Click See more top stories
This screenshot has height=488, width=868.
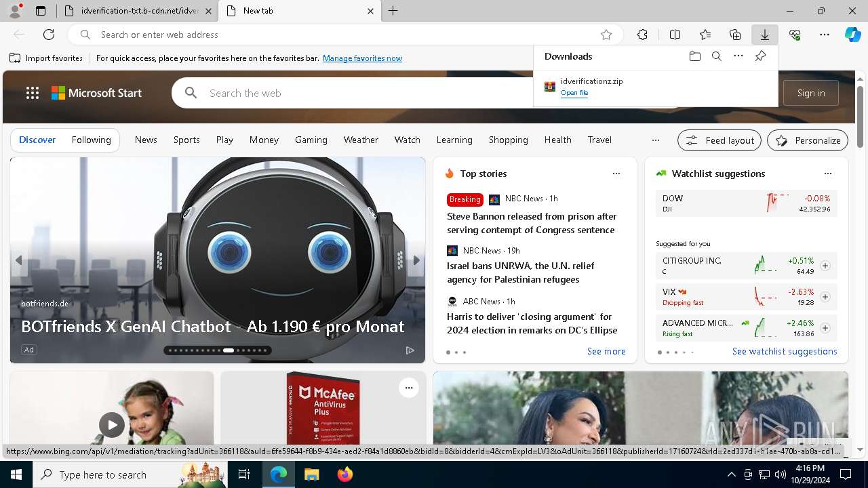(x=606, y=351)
